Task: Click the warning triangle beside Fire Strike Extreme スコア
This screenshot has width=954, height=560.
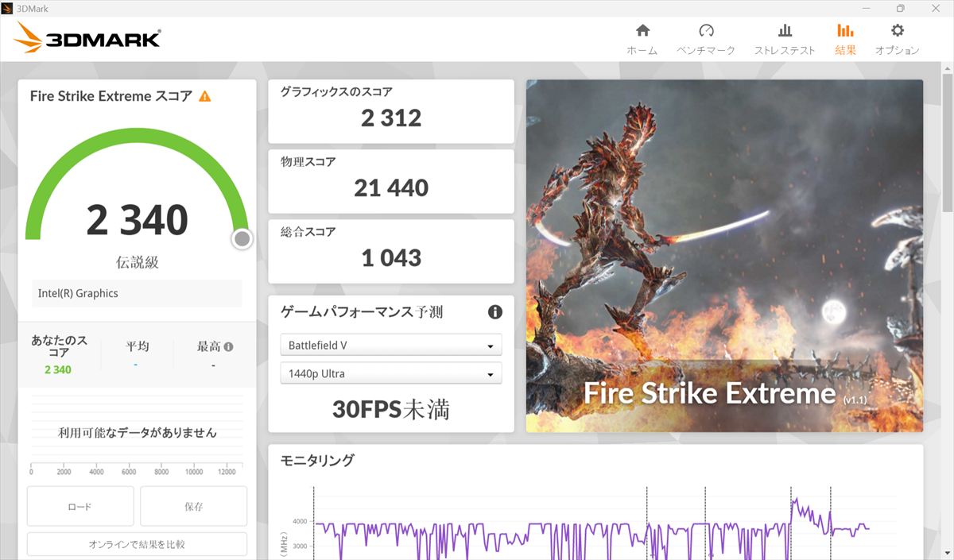Action: [205, 96]
